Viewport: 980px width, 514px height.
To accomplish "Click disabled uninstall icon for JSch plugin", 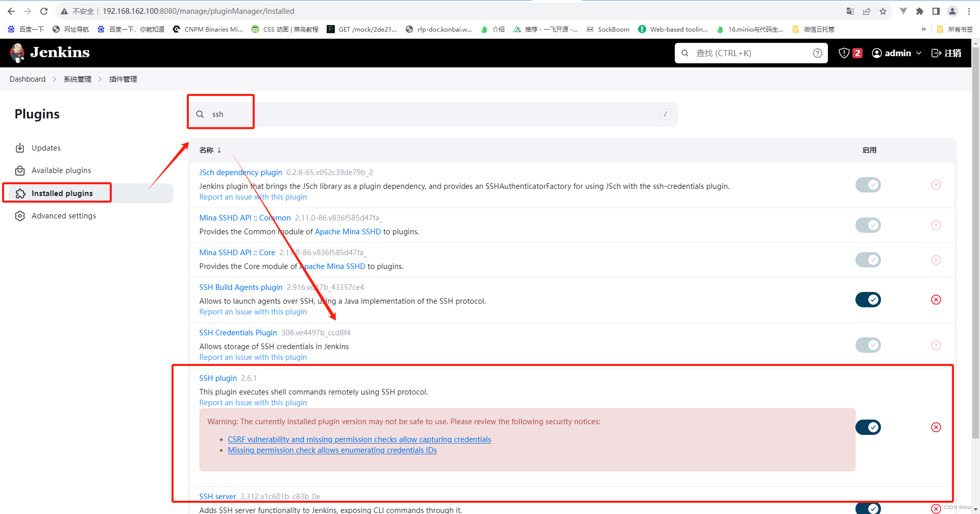I will (936, 185).
